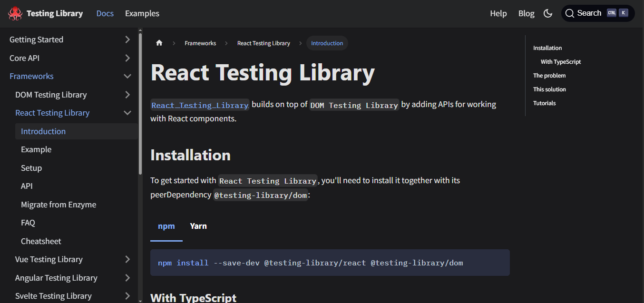
Task: Click the sidebar scrollbar thumb
Action: click(x=140, y=104)
